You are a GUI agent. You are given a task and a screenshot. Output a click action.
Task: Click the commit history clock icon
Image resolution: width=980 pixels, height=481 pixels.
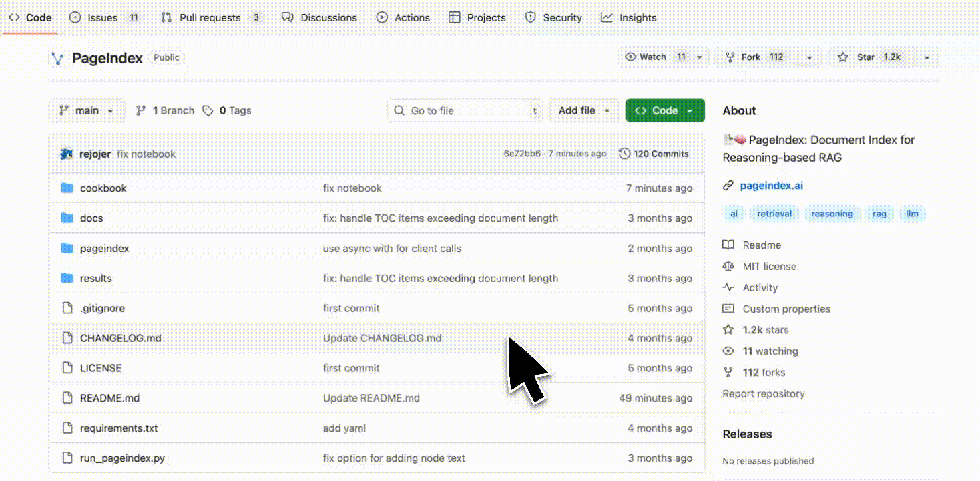(624, 154)
